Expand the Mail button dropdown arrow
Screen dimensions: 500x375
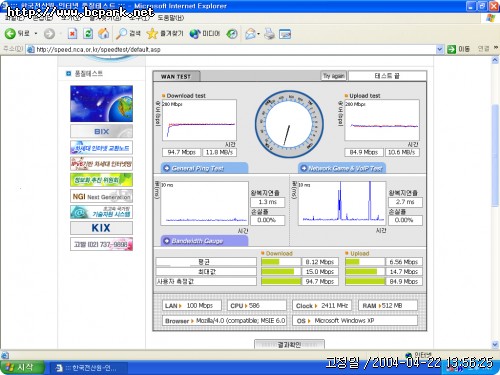click(259, 34)
